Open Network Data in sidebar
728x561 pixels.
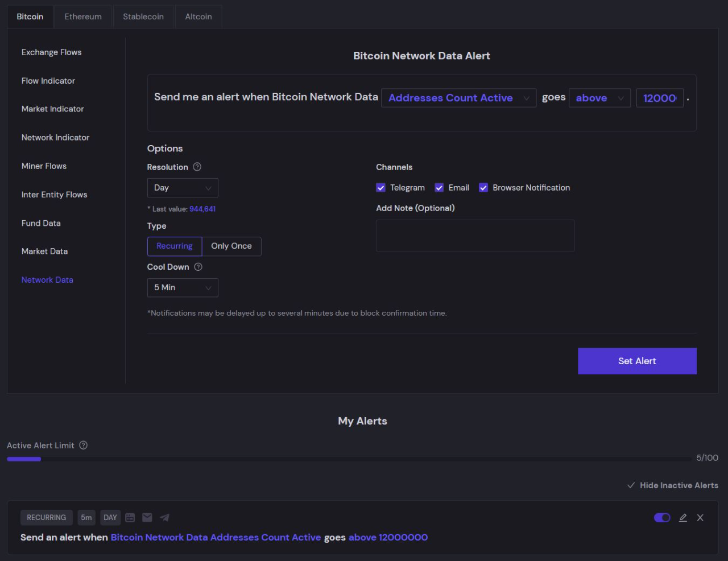pos(47,280)
